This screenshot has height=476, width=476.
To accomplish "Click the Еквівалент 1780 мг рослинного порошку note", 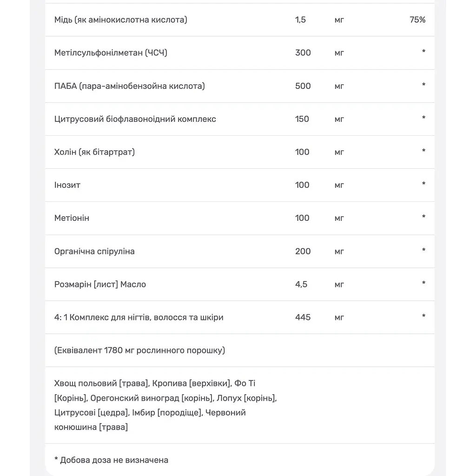I will [x=139, y=350].
